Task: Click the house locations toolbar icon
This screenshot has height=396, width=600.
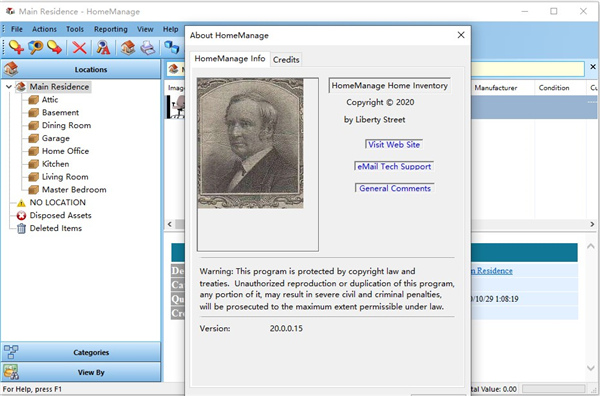Action: 128,47
